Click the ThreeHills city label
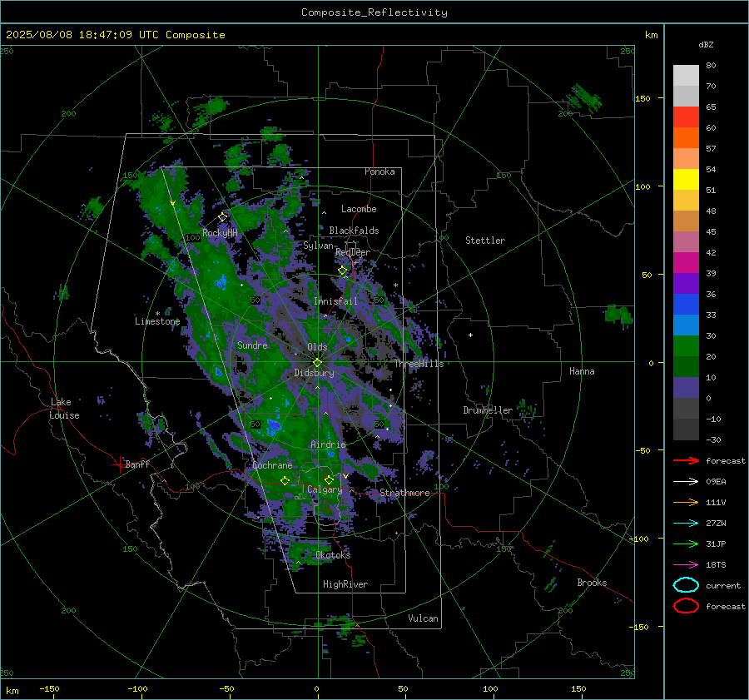Screen dimensions: 749x700 point(419,364)
